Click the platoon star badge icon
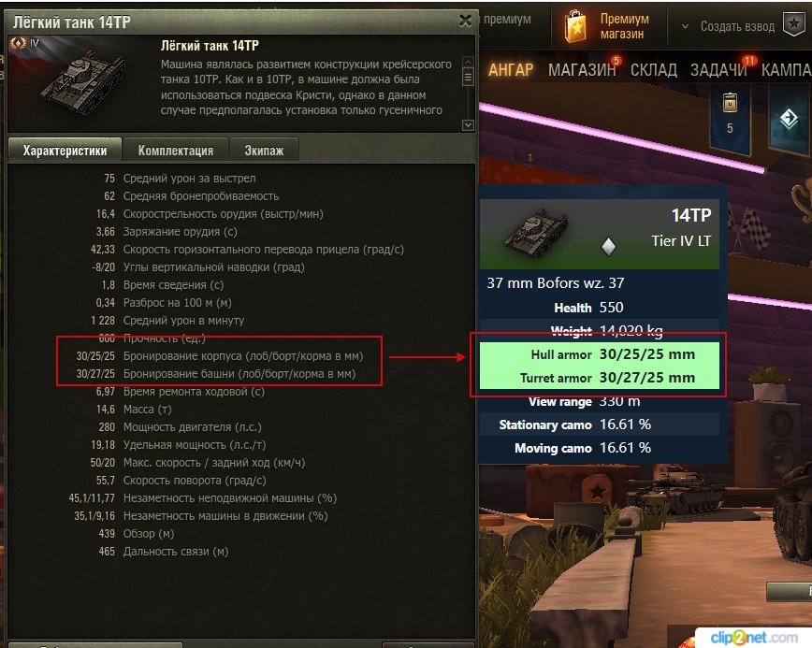The image size is (812, 648). (x=794, y=24)
